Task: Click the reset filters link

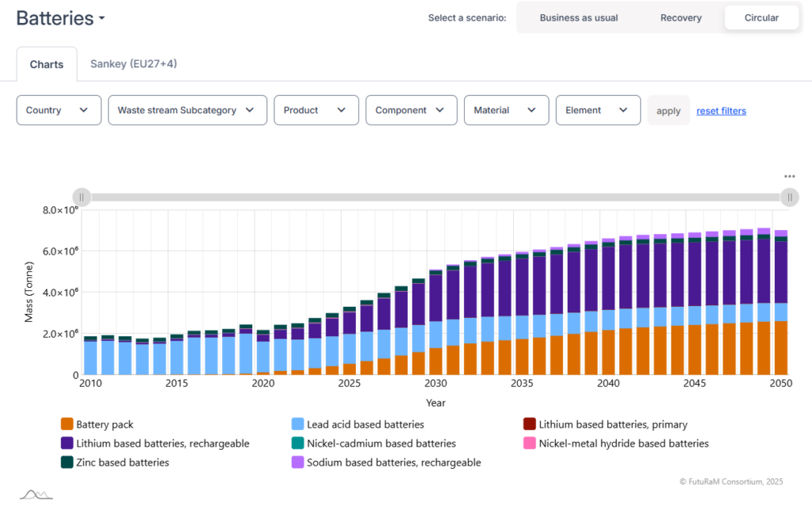Action: (722, 111)
